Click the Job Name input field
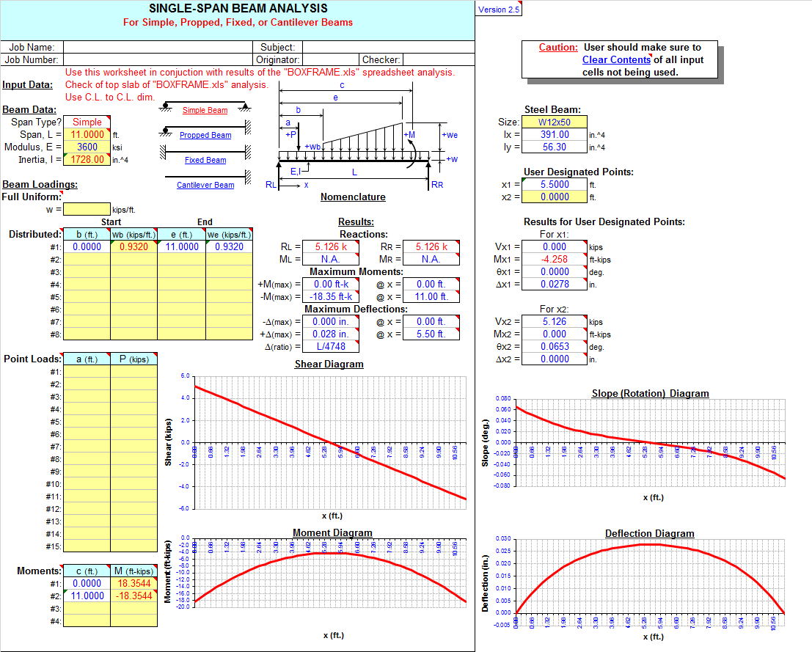Viewport: 812px width, 652px height. click(x=158, y=47)
